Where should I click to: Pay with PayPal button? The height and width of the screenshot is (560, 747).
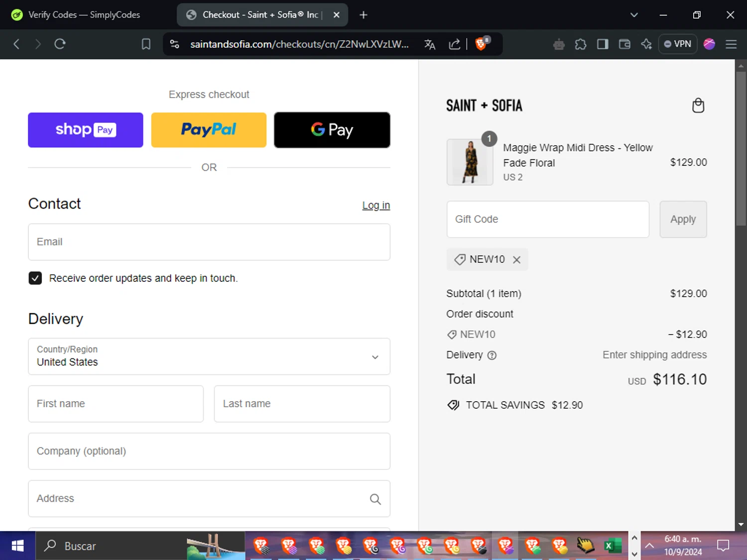[x=209, y=130]
